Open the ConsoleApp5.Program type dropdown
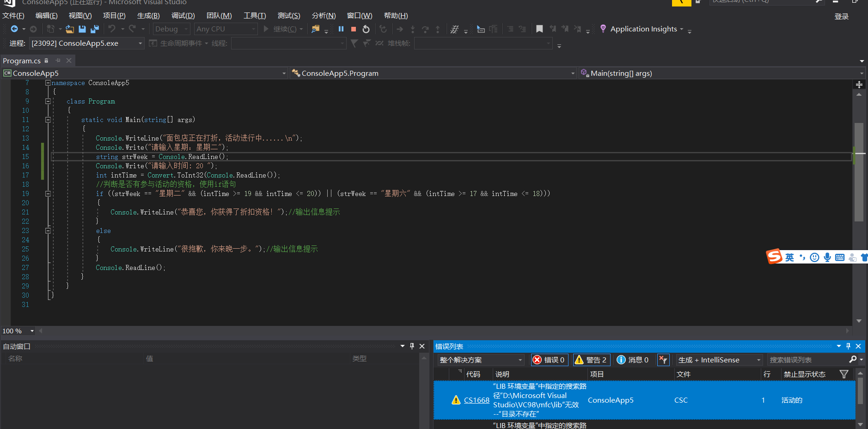This screenshot has height=429, width=868. [x=434, y=73]
